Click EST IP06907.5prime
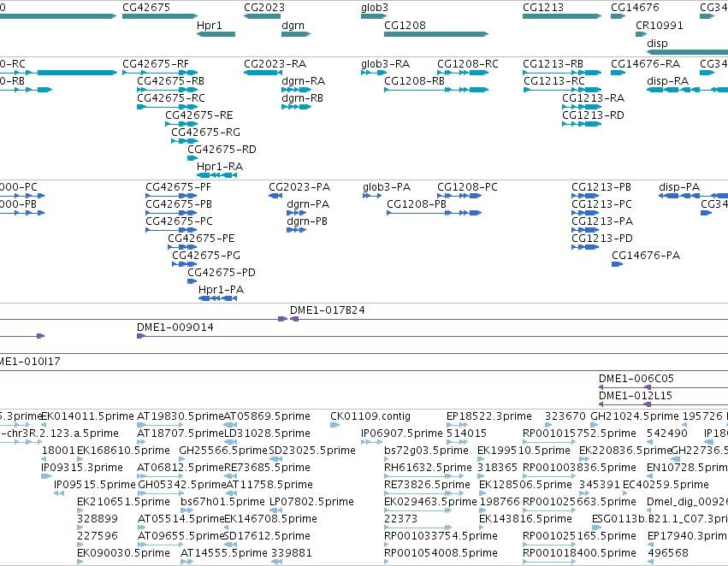The height and width of the screenshot is (566, 728). click(371, 442)
